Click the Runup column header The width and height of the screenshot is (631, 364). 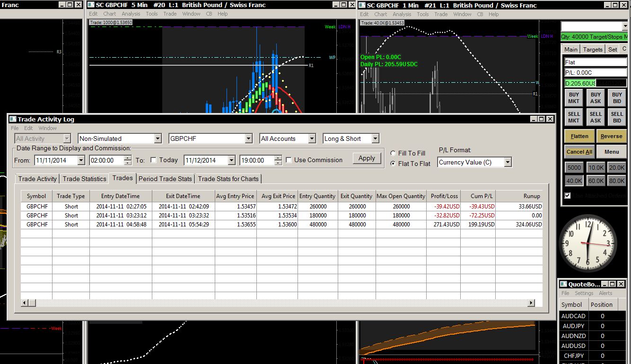click(532, 196)
